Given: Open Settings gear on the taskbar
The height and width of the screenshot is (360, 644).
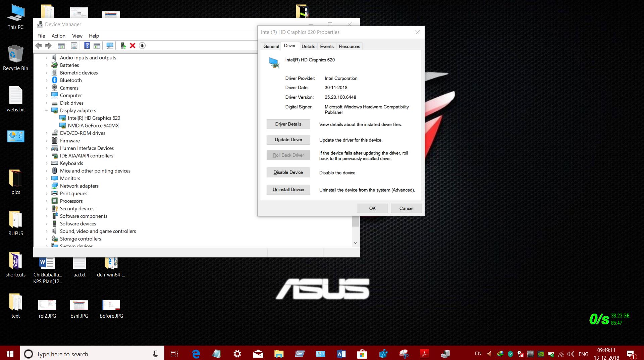Looking at the screenshot, I should (x=237, y=354).
